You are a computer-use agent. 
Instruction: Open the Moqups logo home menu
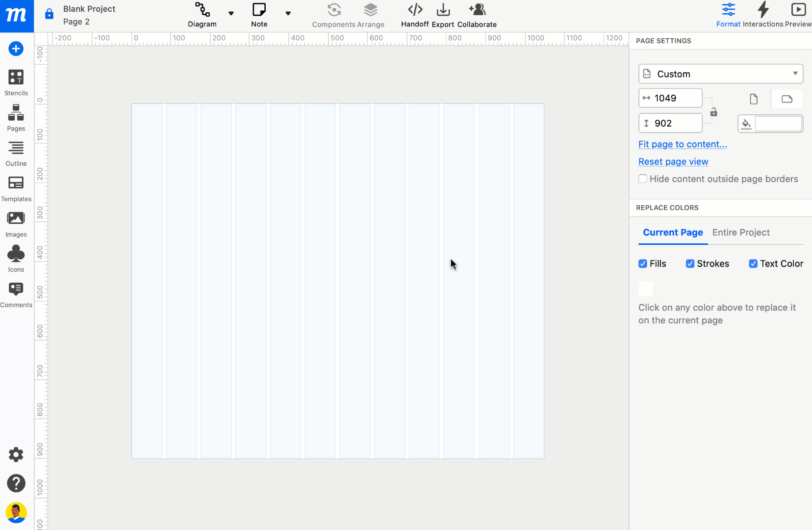click(x=17, y=16)
